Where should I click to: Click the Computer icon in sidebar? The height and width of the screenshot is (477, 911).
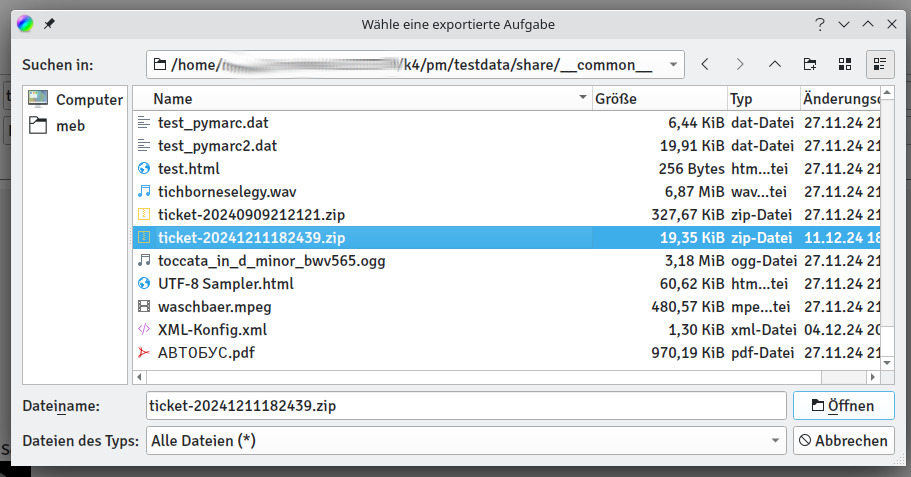pyautogui.click(x=38, y=99)
